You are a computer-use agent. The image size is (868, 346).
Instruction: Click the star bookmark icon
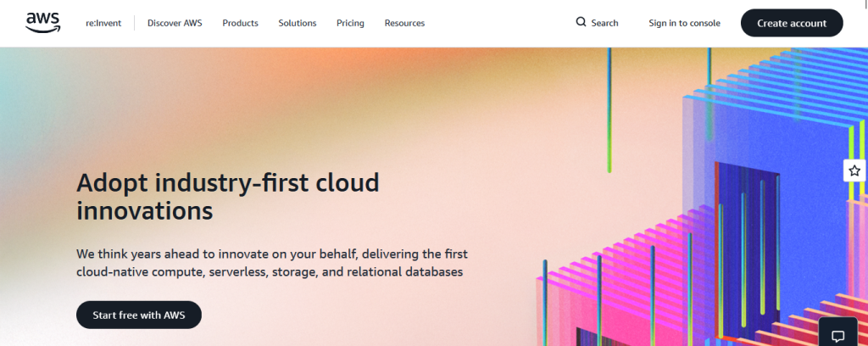854,170
